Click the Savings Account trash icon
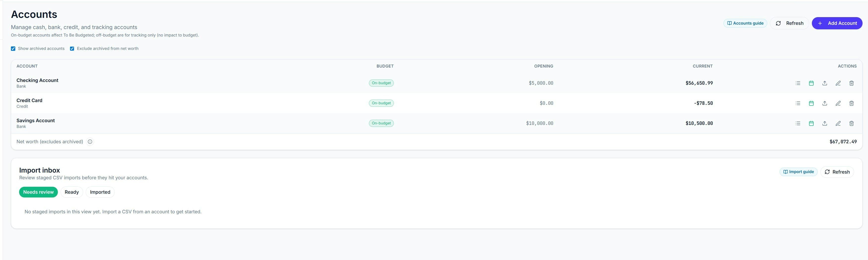 852,123
